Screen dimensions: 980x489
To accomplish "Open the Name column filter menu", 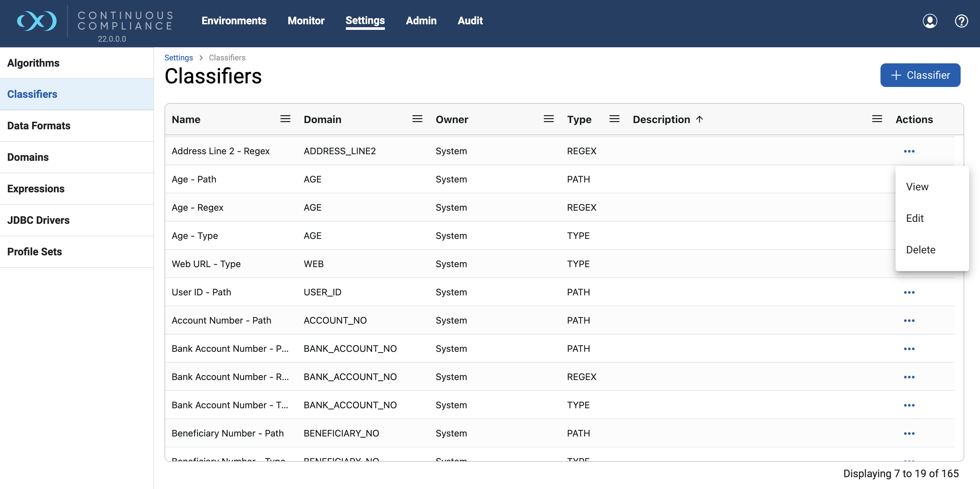I will 285,119.
